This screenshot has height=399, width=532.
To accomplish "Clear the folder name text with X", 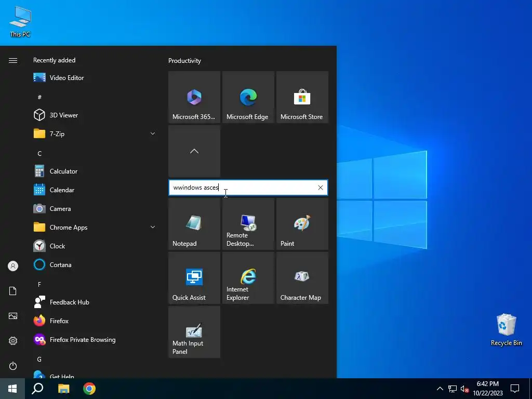I will (x=320, y=188).
